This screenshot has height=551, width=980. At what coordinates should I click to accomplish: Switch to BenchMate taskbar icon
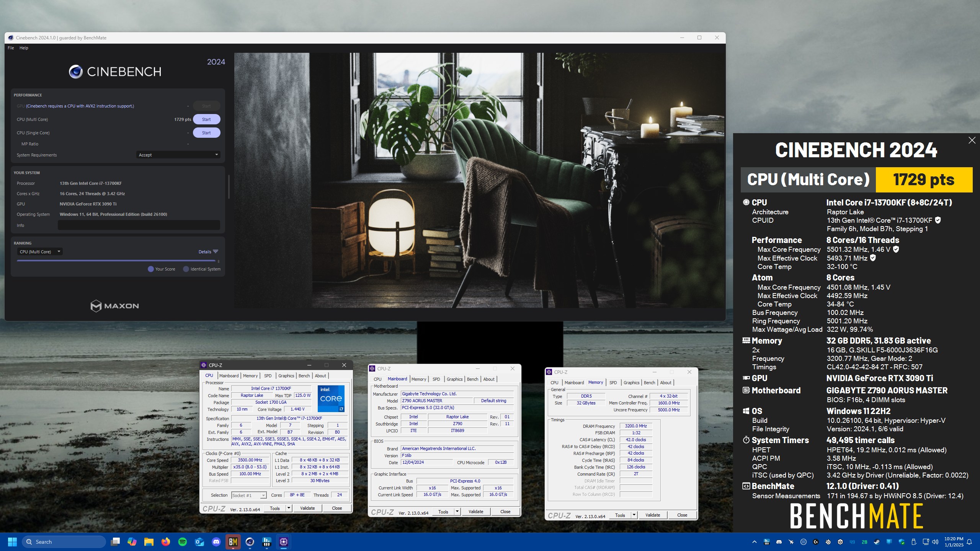(x=233, y=542)
